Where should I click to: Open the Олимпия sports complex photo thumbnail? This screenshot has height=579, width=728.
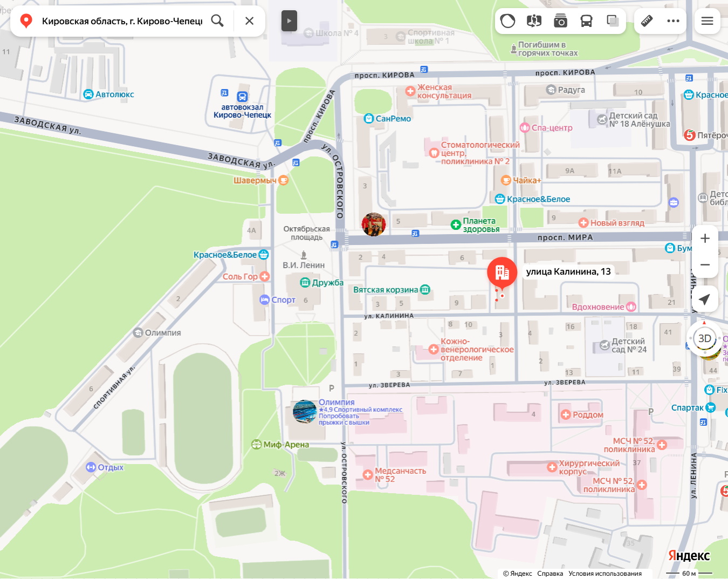tap(305, 412)
